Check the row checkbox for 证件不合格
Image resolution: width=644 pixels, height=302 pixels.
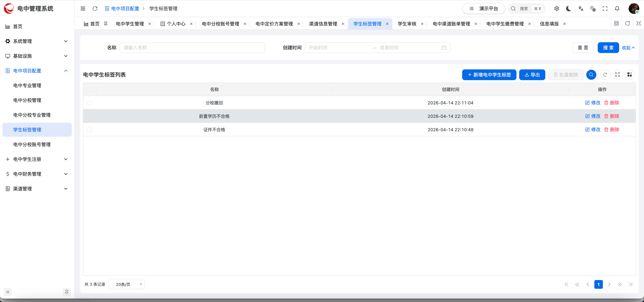[90, 130]
